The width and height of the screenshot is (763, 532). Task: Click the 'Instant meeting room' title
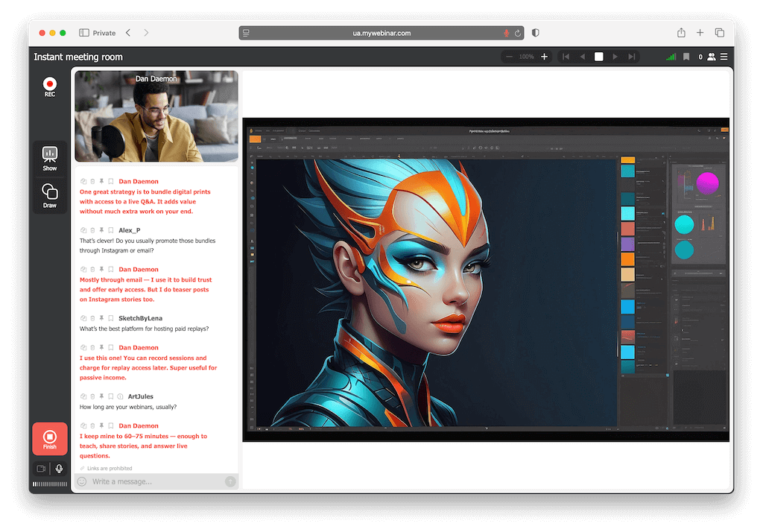click(78, 57)
